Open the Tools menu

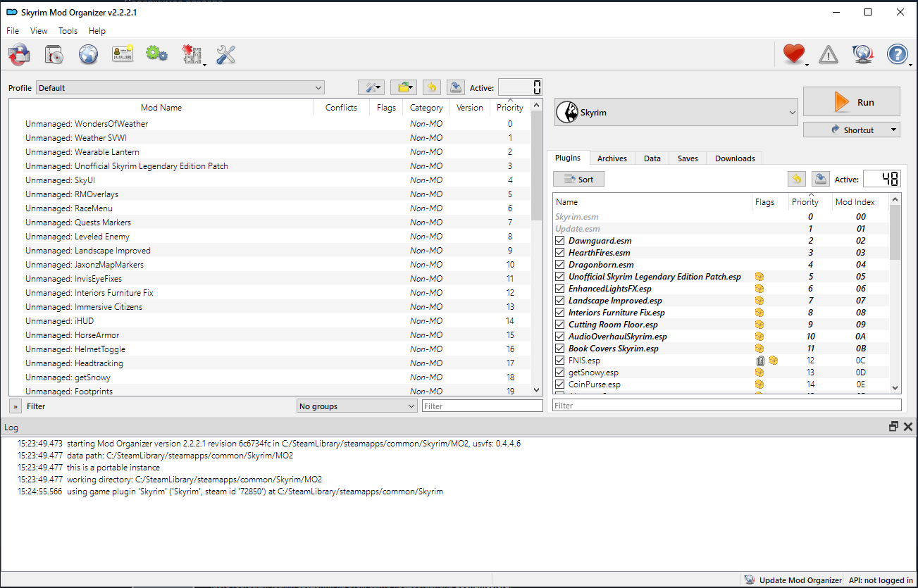coord(68,31)
